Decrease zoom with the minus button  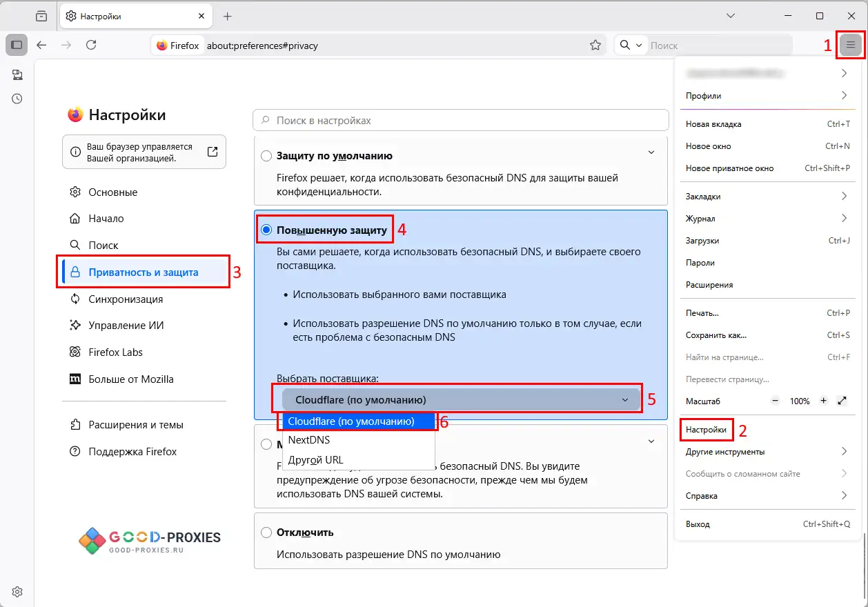[x=776, y=401]
